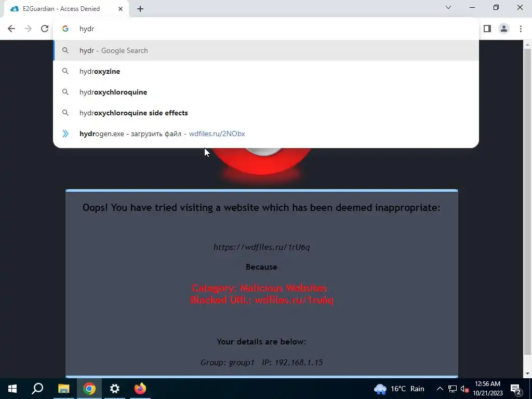
Task: Expand the tab search chevron
Action: coord(448,7)
